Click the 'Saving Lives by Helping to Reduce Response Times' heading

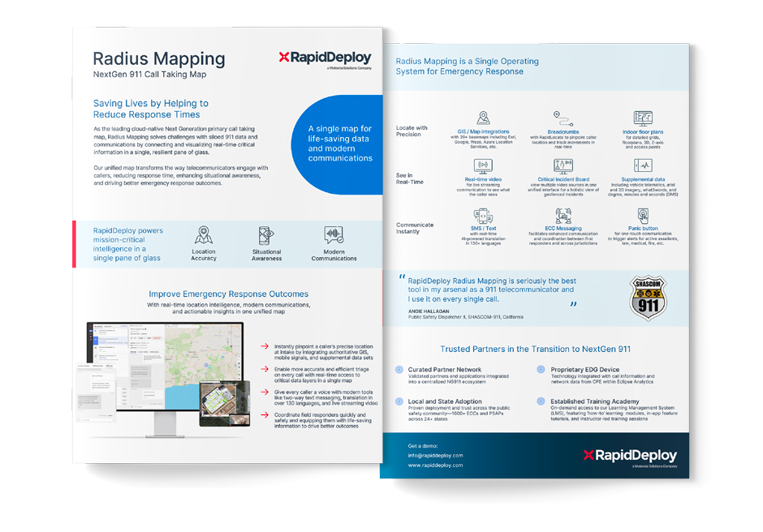coord(151,109)
